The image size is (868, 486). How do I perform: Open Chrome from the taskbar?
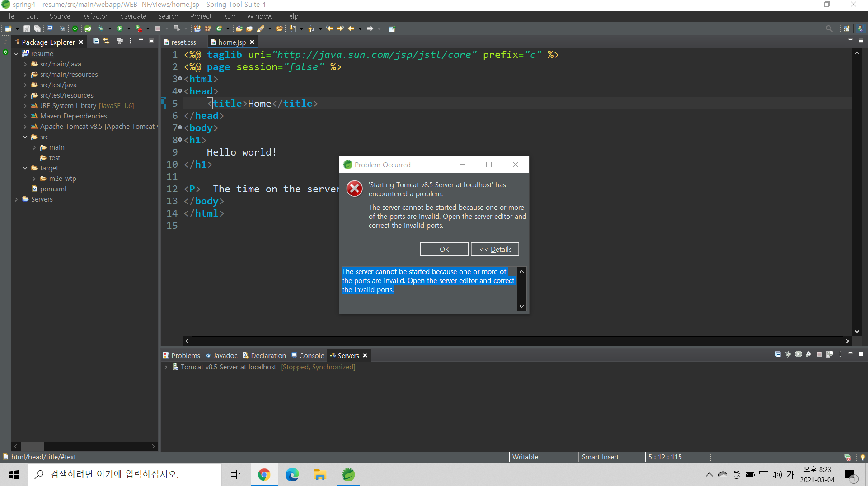tap(264, 474)
